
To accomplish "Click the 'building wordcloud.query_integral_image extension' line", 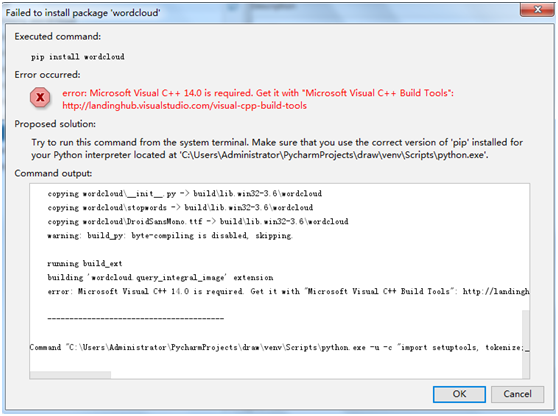I will tap(160, 278).
